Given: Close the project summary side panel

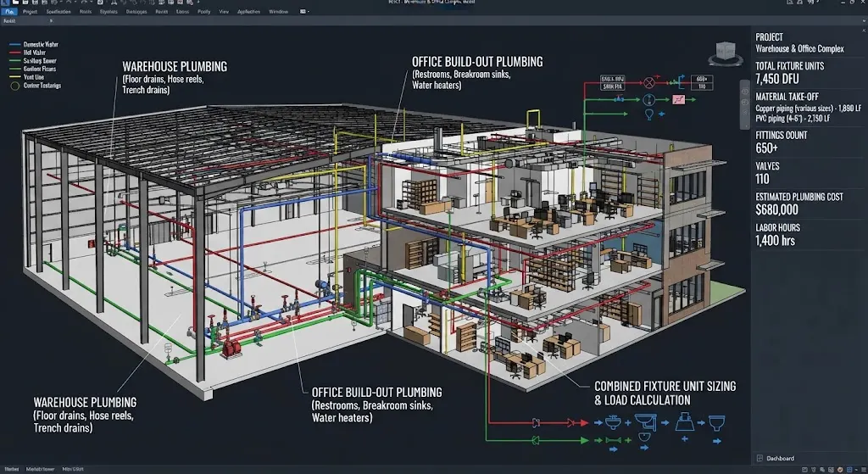Looking at the screenshot, I should [864, 31].
